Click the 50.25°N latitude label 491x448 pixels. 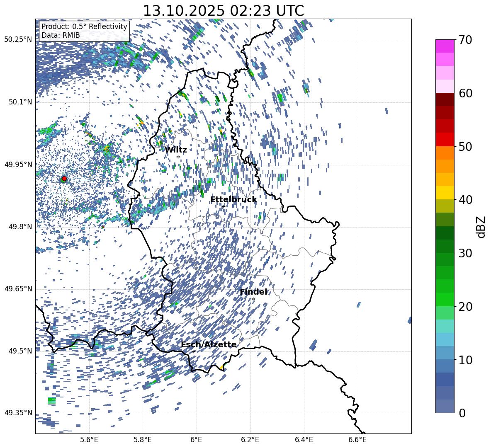pos(18,40)
